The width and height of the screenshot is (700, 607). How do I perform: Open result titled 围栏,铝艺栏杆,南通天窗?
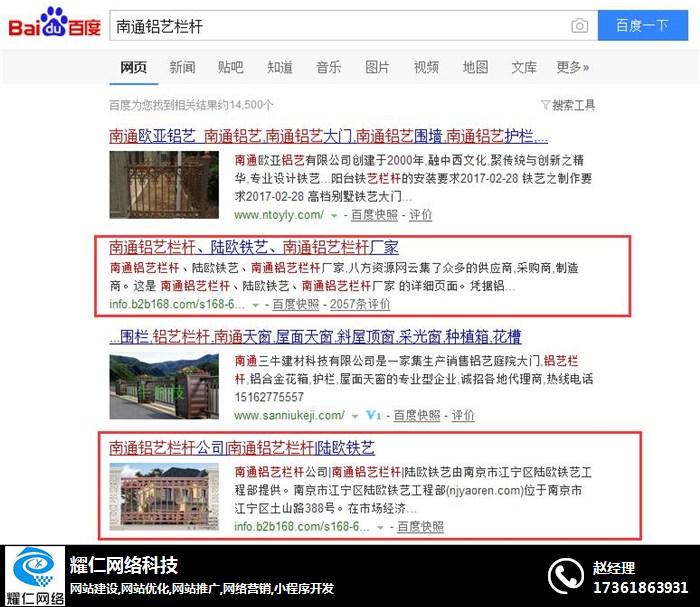(x=315, y=337)
